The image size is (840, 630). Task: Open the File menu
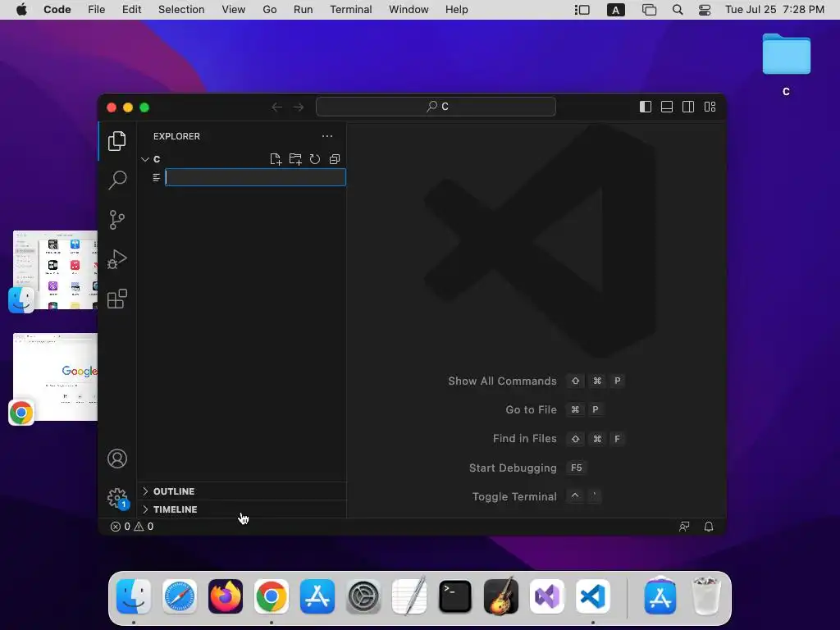[97, 10]
